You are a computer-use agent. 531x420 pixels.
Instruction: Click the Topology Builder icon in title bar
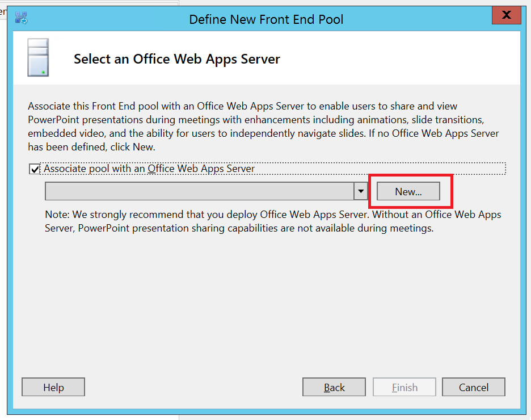[x=21, y=18]
